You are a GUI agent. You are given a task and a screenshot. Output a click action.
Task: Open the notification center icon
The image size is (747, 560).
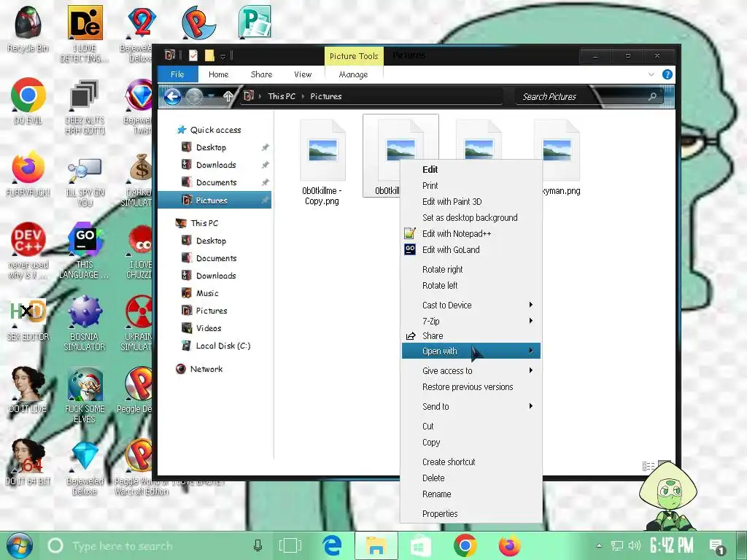[717, 547]
